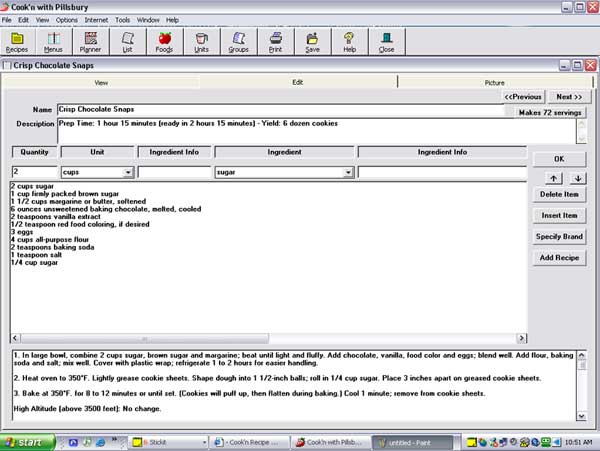The height and width of the screenshot is (451, 600).
Task: Go to the Next recipe
Action: (x=569, y=97)
